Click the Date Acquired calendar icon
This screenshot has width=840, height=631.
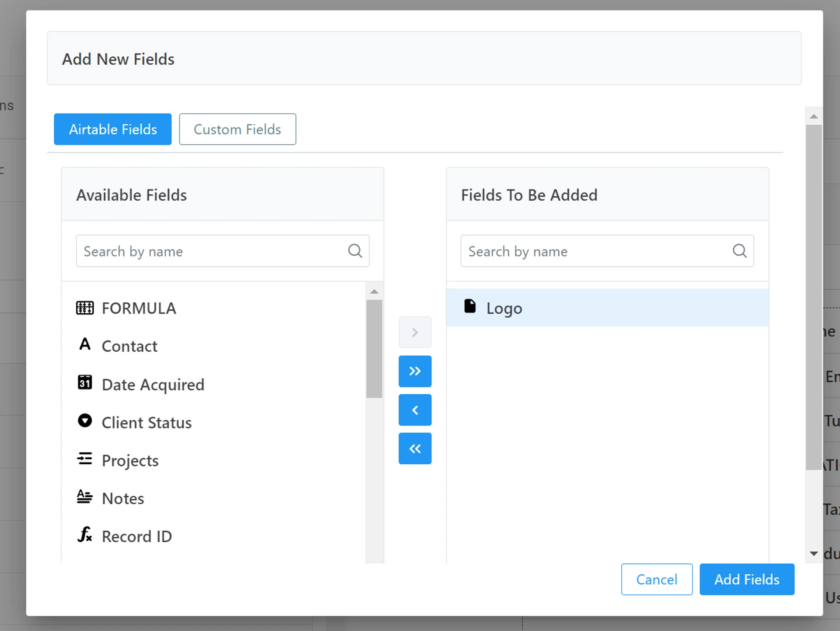click(84, 382)
